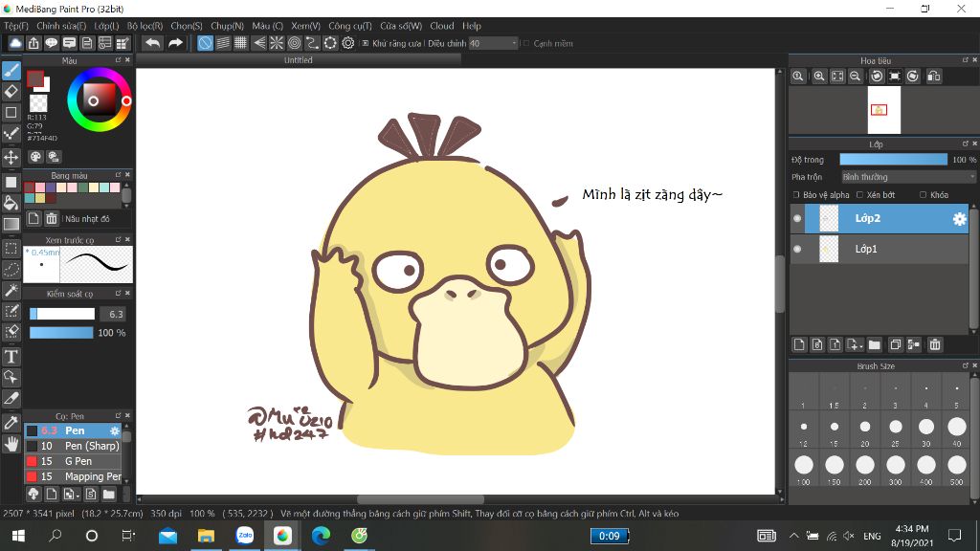Open Zalo from the taskbar
Screen dimensions: 980x551
pyautogui.click(x=244, y=536)
